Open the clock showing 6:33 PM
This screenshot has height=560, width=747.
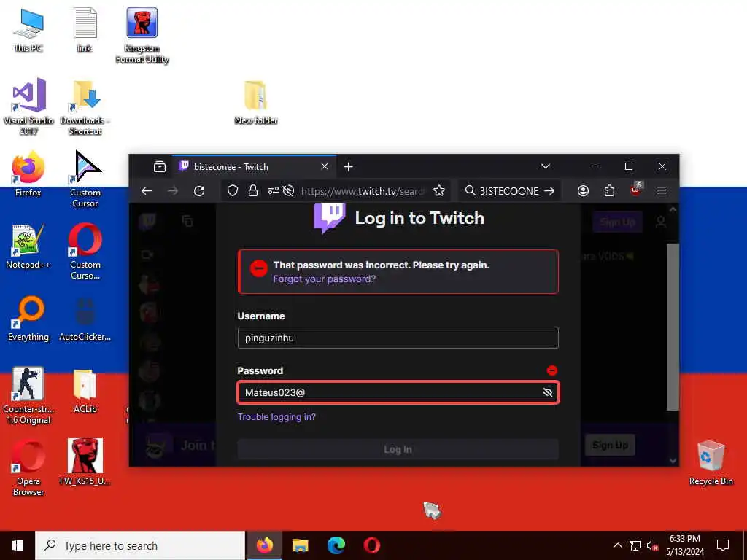(684, 545)
